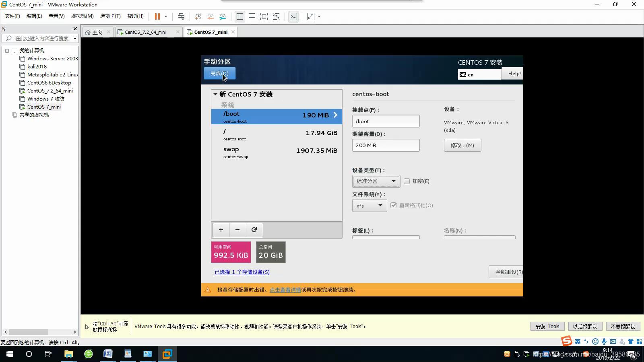The height and width of the screenshot is (362, 644).
Task: Open the power options dropdown arrow
Action: point(166,16)
